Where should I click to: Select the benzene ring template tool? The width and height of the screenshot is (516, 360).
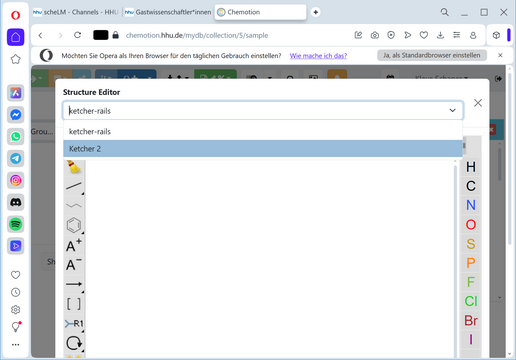coord(74,225)
